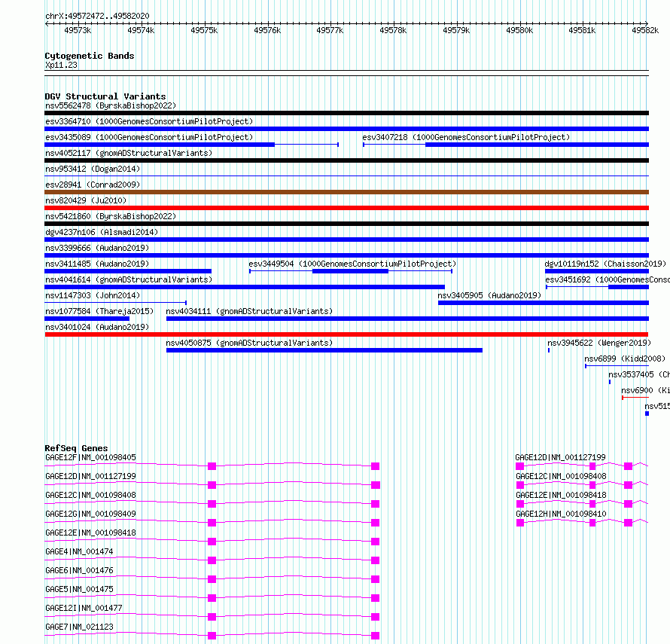Click the GAGE4 NM_001474 gene label
Screen dimensions: 670x644
79,551
